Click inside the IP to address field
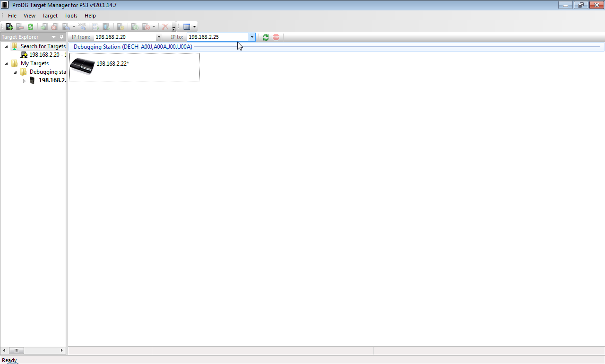The height and width of the screenshot is (364, 605). click(x=218, y=37)
